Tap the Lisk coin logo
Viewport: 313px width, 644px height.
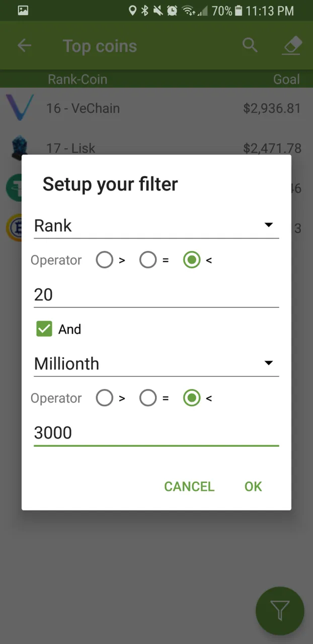click(19, 147)
